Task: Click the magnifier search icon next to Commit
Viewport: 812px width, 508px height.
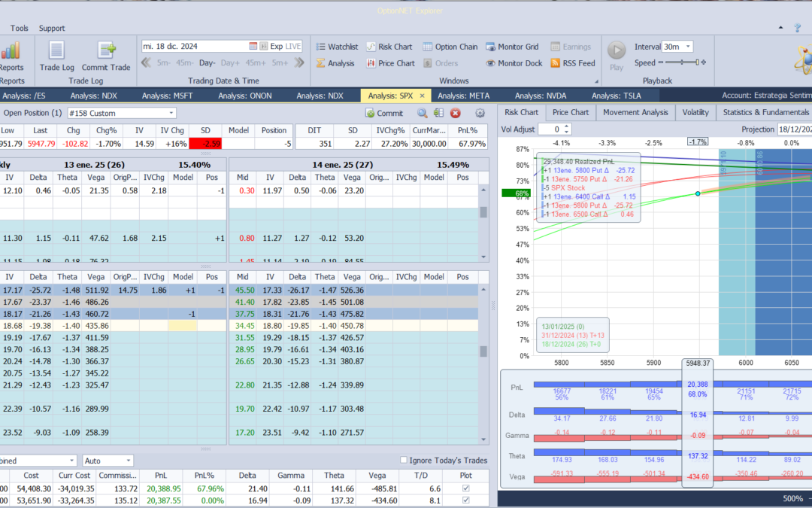Action: [x=422, y=113]
